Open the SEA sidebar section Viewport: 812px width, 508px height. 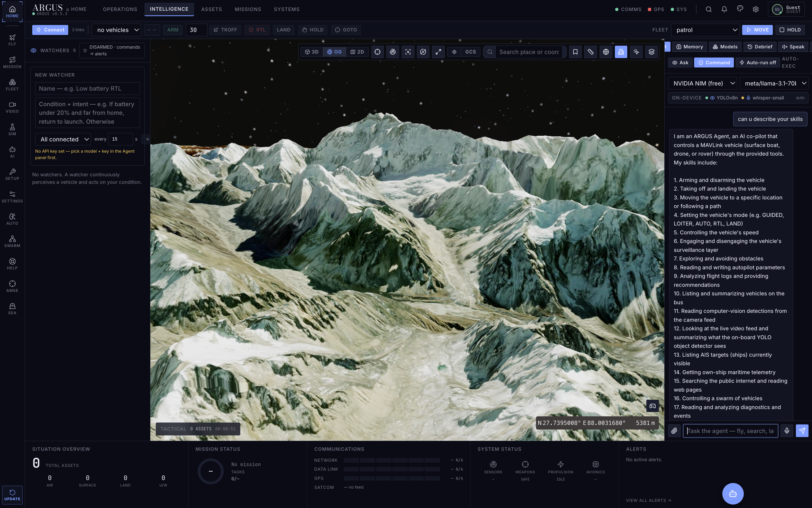point(12,309)
